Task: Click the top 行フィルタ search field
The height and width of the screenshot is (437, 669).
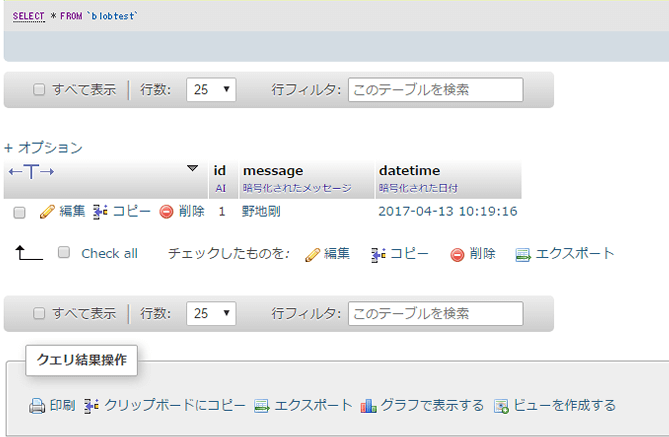Action: [x=436, y=90]
